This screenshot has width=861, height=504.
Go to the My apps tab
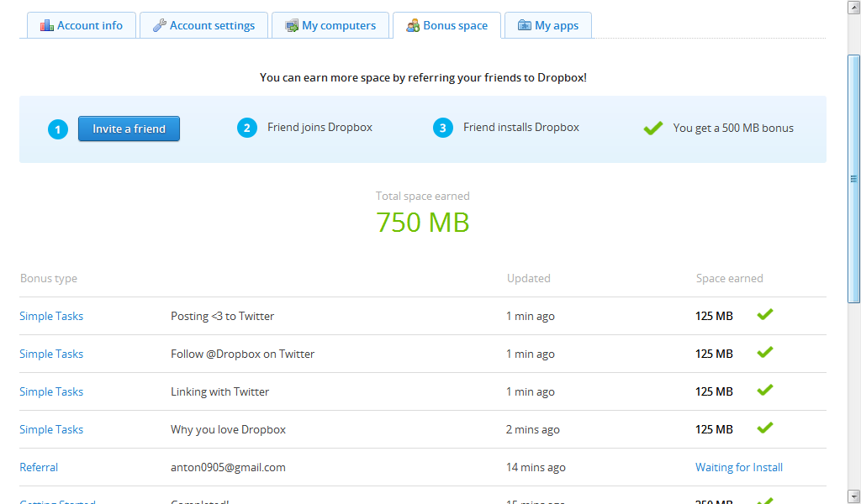[548, 25]
